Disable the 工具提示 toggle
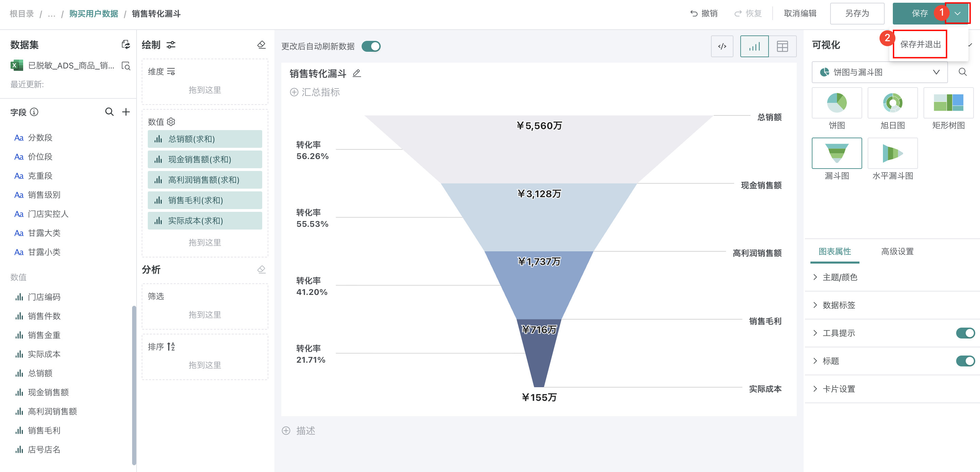 point(965,333)
